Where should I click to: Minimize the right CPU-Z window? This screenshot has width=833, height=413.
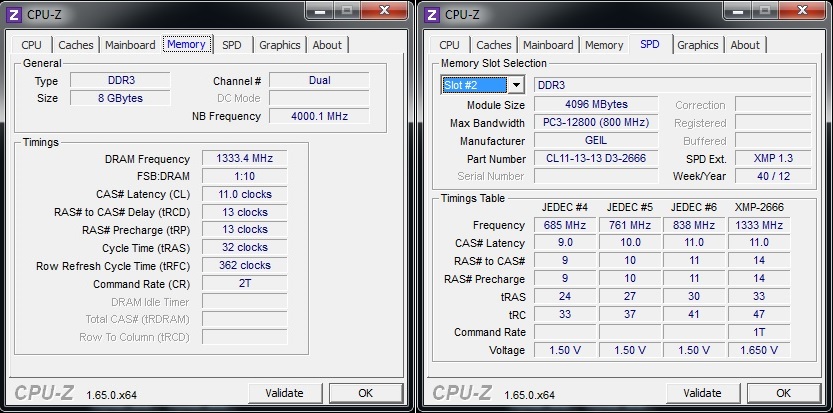point(738,11)
